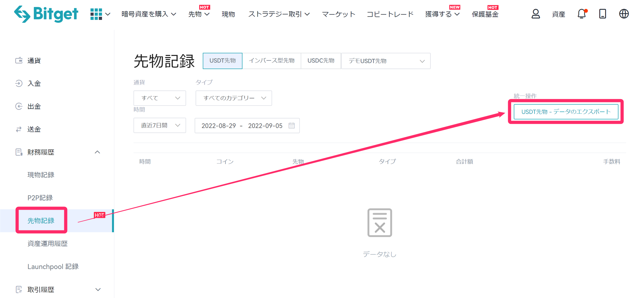Collapse the 財務履歴 section chevron

pyautogui.click(x=97, y=152)
